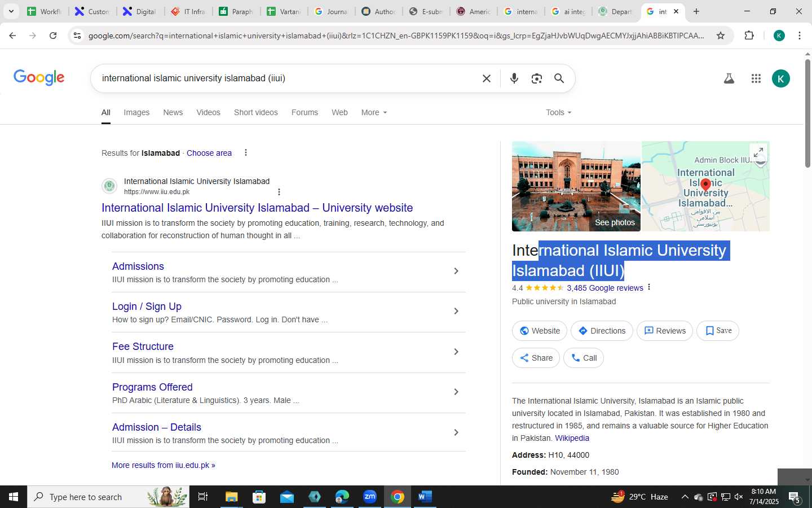
Task: Expand the map in knowledge panel
Action: (x=758, y=152)
